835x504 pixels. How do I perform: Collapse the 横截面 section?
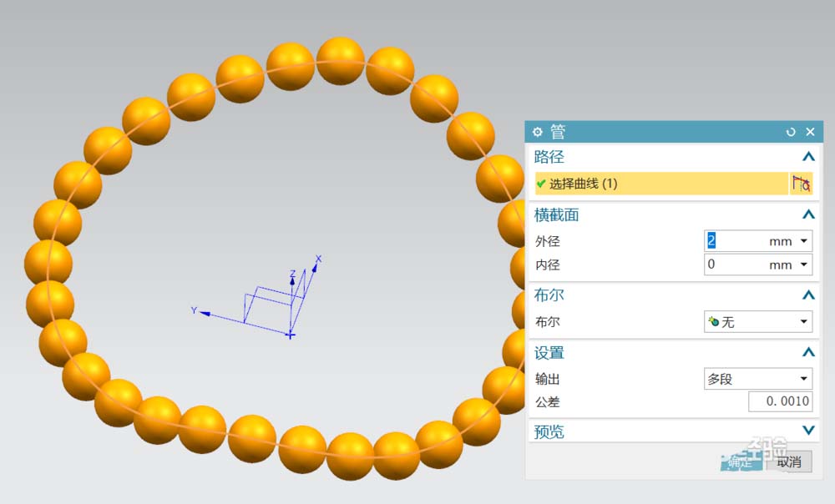pos(808,214)
